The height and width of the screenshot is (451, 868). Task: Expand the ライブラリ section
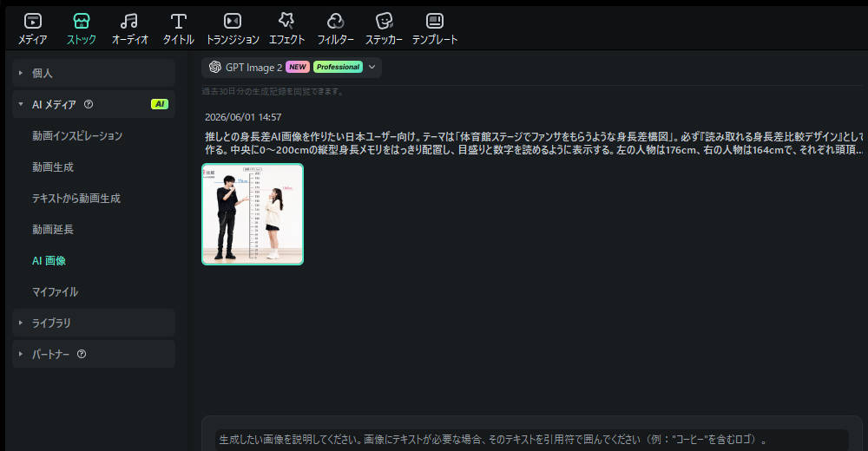94,323
